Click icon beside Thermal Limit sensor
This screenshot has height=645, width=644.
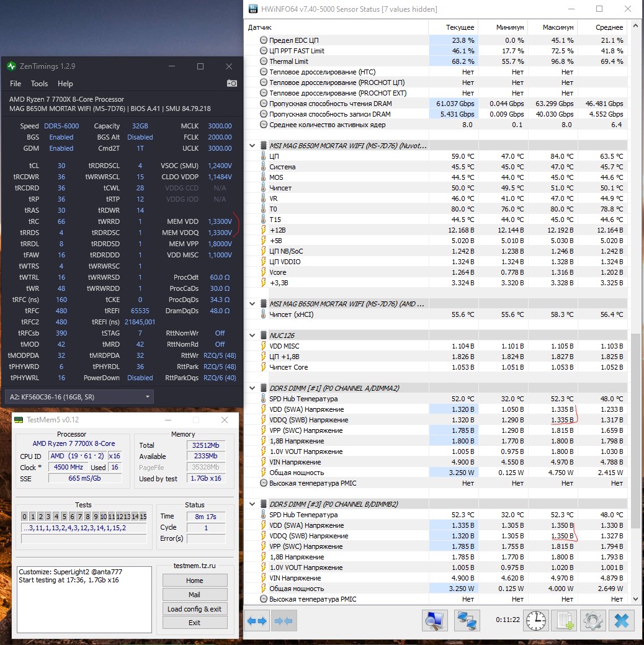(263, 61)
